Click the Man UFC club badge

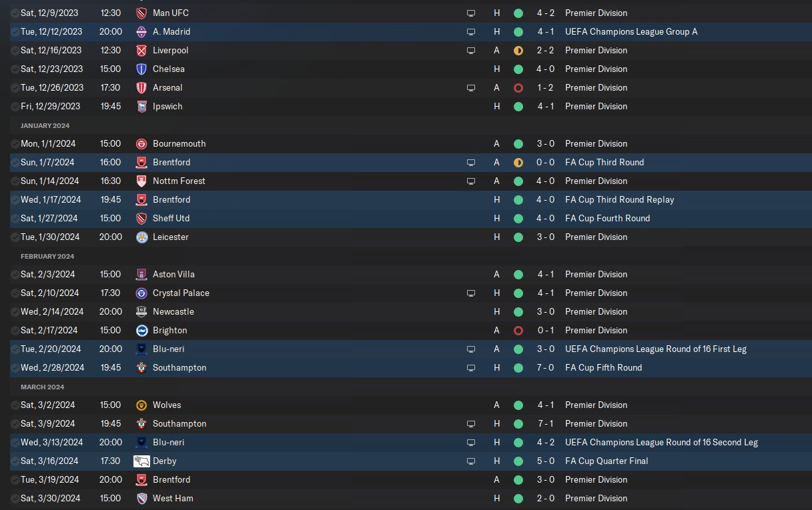141,13
